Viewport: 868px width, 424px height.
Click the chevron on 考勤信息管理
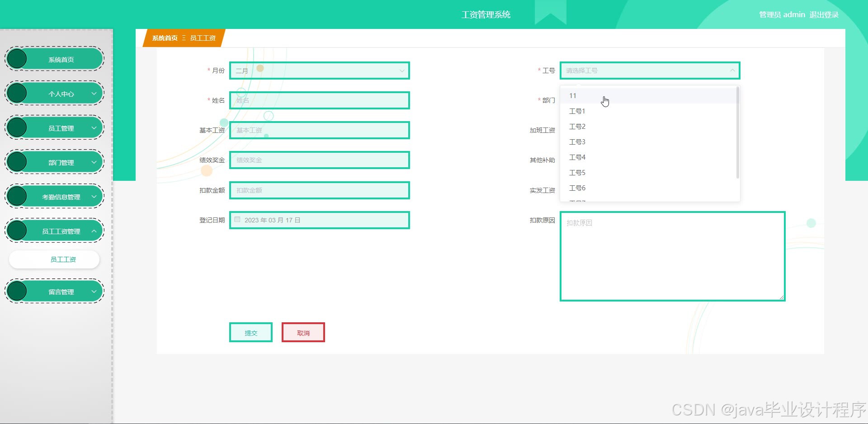click(x=94, y=197)
